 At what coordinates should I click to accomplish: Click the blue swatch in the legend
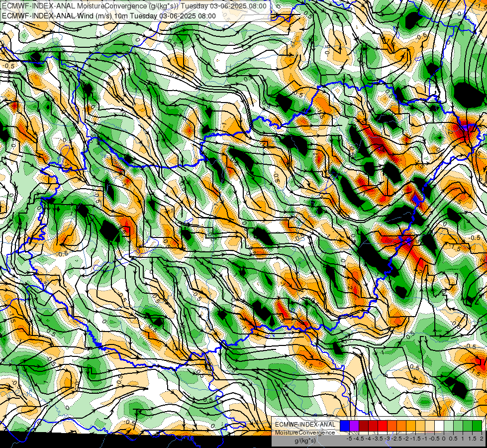345,426
